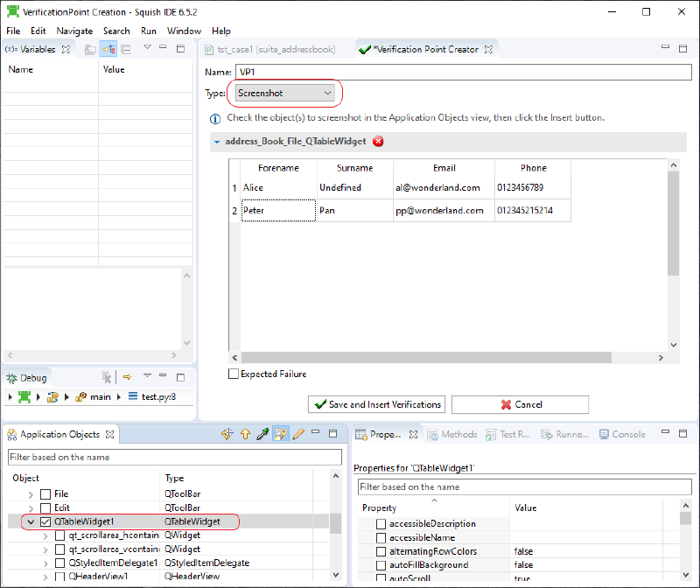
Task: Click the Cancel button
Action: coord(520,404)
